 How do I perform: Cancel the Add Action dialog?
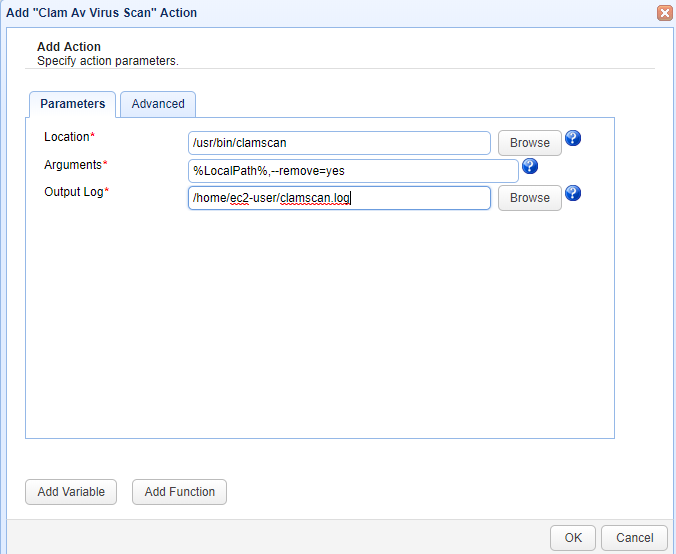click(634, 537)
